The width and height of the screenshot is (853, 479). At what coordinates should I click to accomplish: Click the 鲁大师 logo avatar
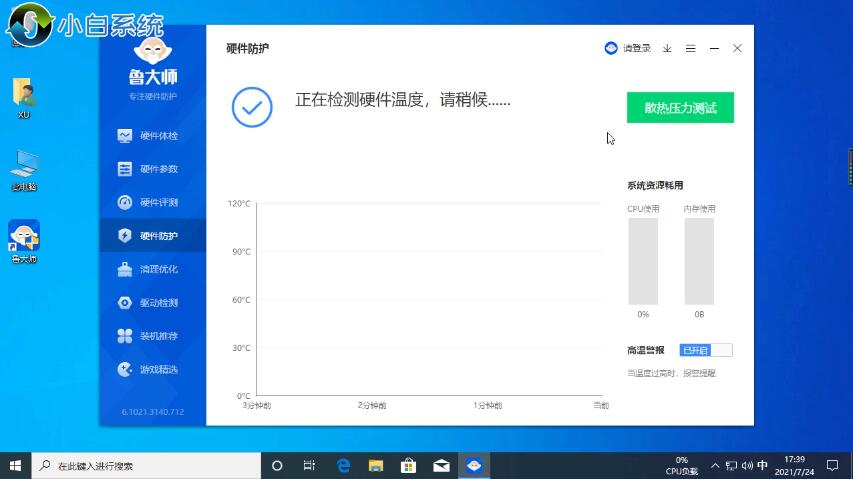pos(152,53)
